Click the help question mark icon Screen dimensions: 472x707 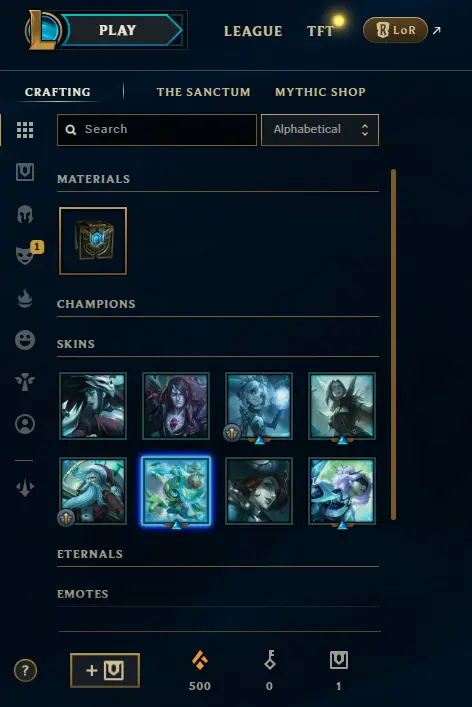(x=25, y=670)
